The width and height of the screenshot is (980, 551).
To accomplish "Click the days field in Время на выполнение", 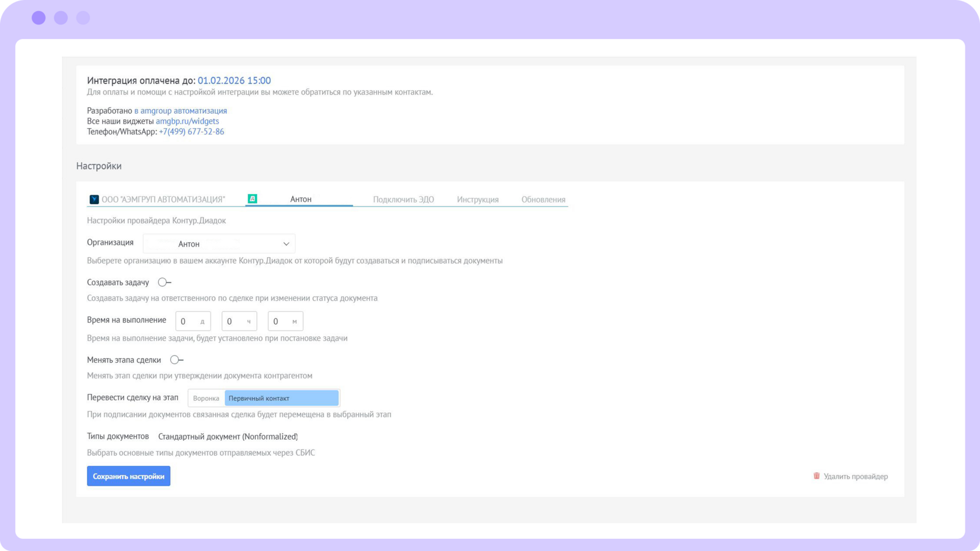I will [x=193, y=321].
